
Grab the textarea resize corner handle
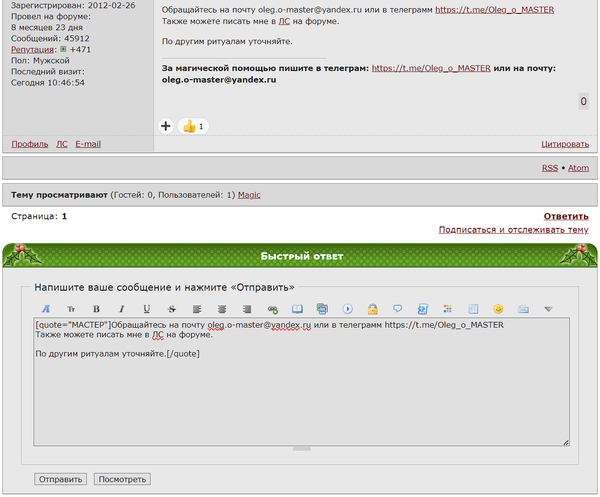pos(566,442)
